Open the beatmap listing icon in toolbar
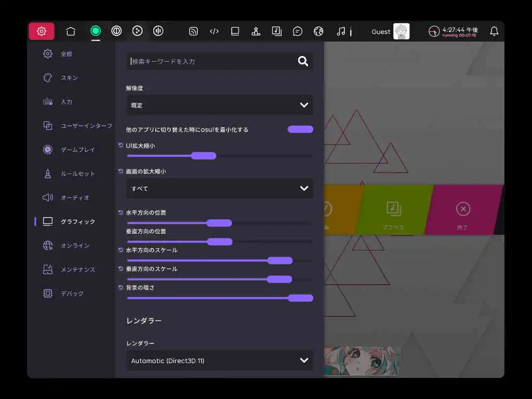Viewport: 532px width, 399px height. tap(277, 32)
